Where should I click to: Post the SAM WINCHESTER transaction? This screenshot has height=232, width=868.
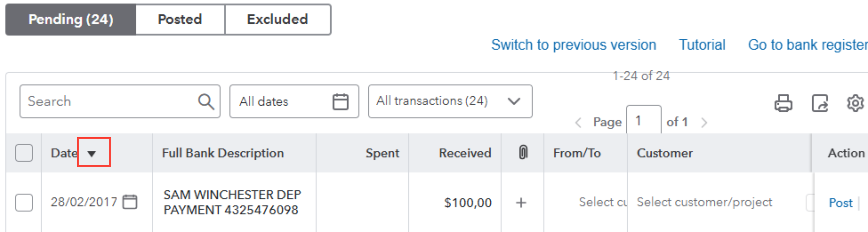840,203
